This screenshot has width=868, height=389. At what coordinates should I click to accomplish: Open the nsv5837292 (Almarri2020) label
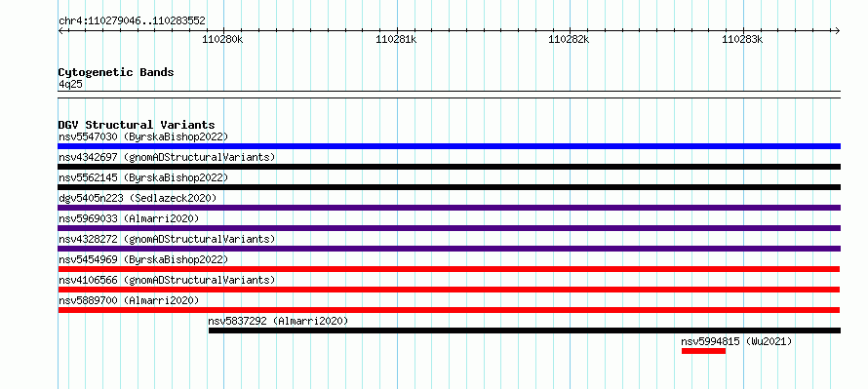278,321
